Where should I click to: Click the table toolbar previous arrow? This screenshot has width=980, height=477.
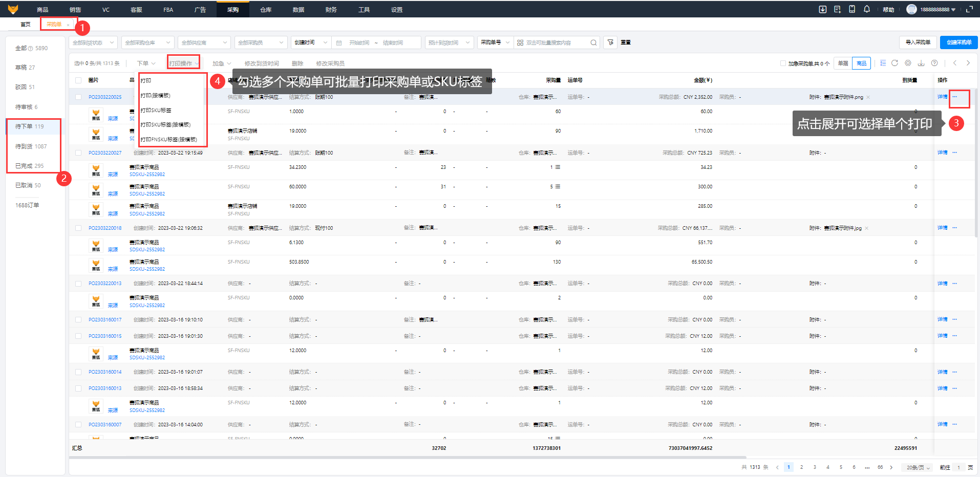pos(955,63)
